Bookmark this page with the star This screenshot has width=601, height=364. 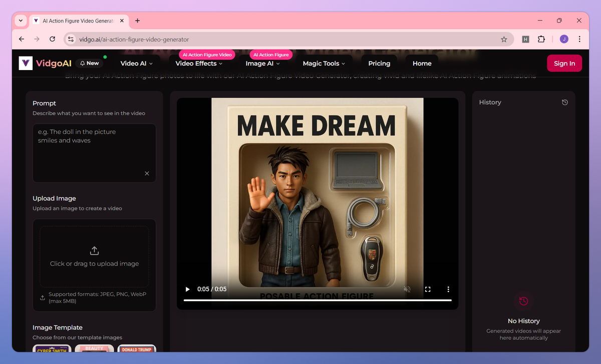click(504, 39)
